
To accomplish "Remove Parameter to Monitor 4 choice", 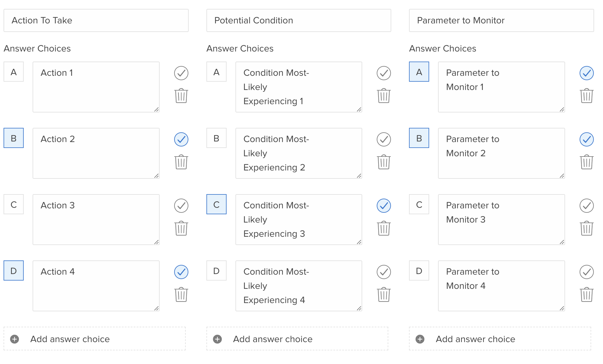I will click(x=587, y=294).
